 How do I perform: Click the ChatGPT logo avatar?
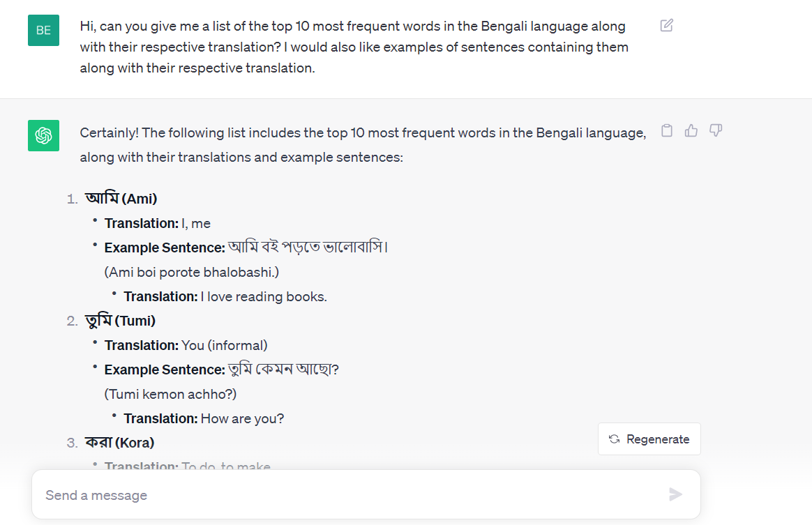[x=43, y=135]
